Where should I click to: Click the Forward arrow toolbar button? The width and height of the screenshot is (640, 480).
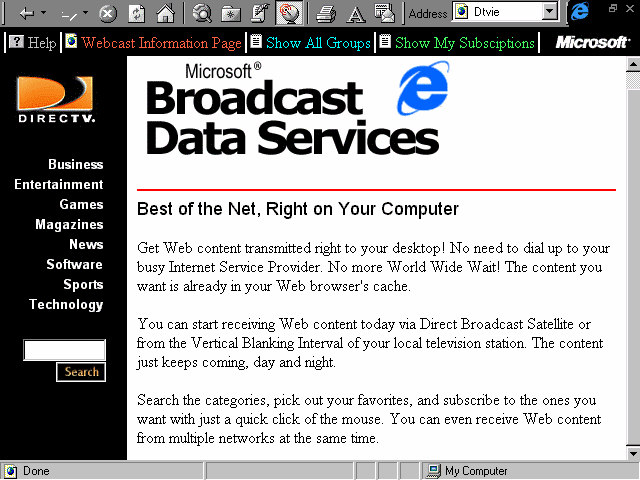69,15
